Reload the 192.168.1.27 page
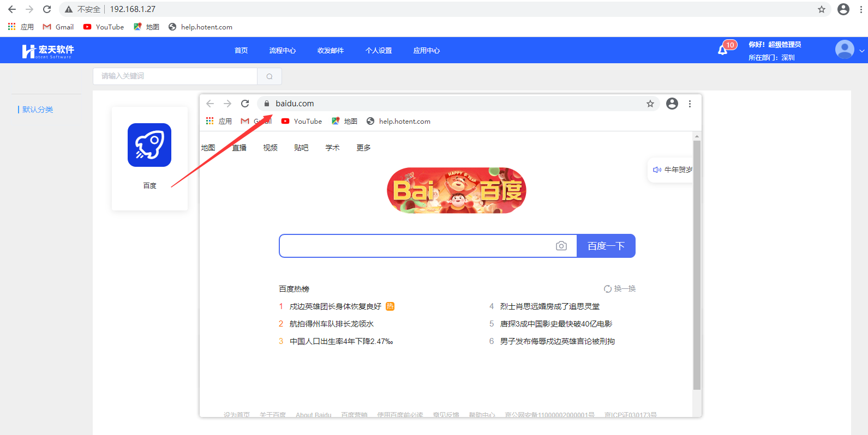This screenshot has width=868, height=435. [x=47, y=9]
